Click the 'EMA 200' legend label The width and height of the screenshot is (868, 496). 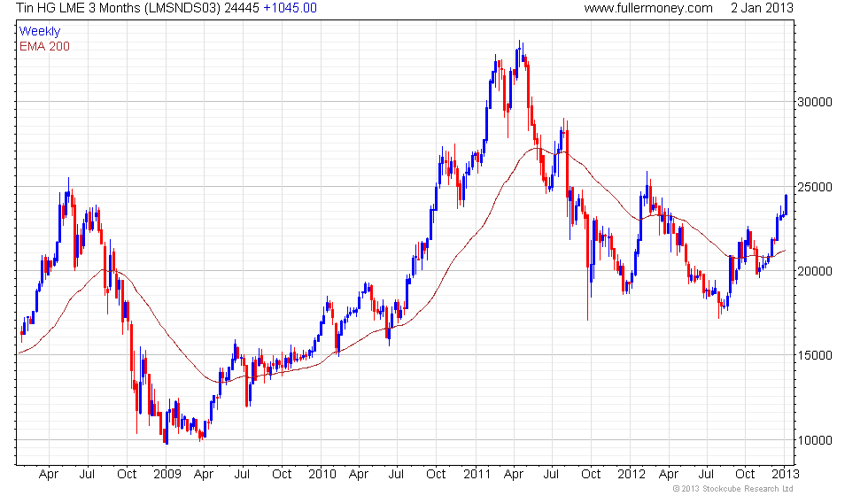44,46
